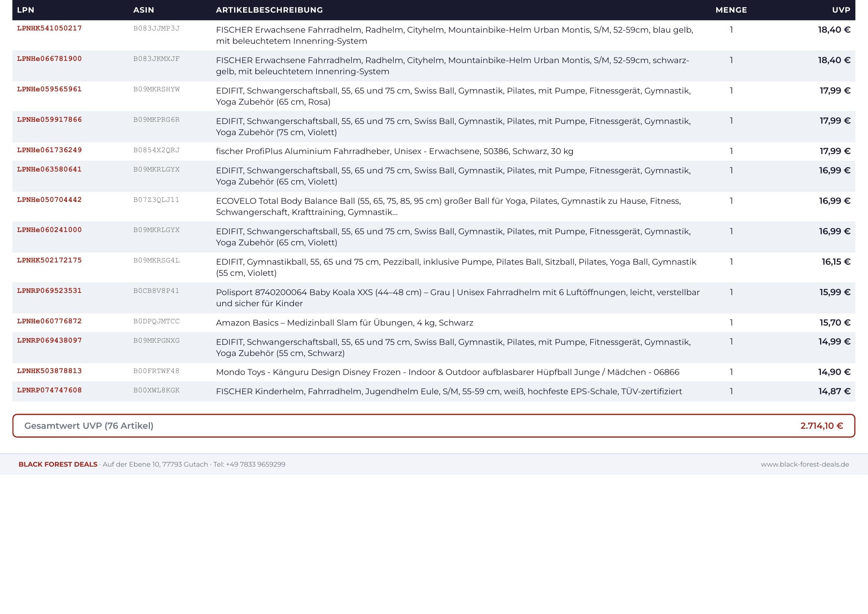
Task: Click the Gesamtwert UVP total 2.714,10 €
Action: [822, 426]
